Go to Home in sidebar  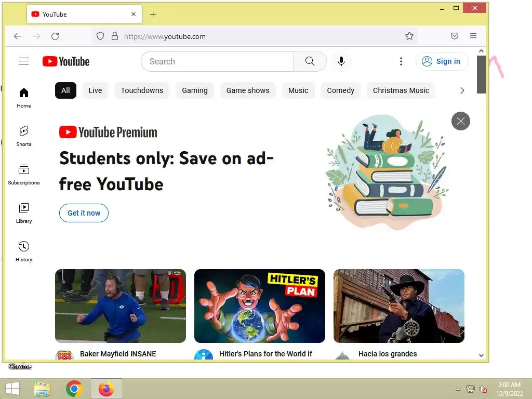click(24, 98)
